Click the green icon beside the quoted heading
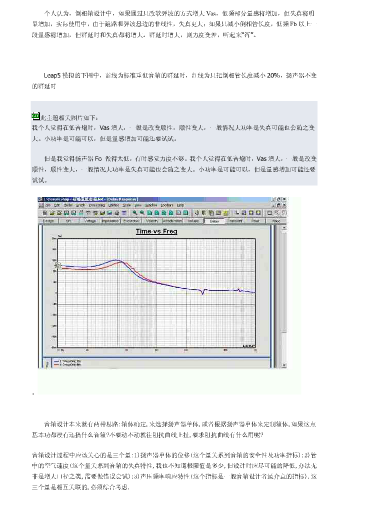 tap(35, 116)
